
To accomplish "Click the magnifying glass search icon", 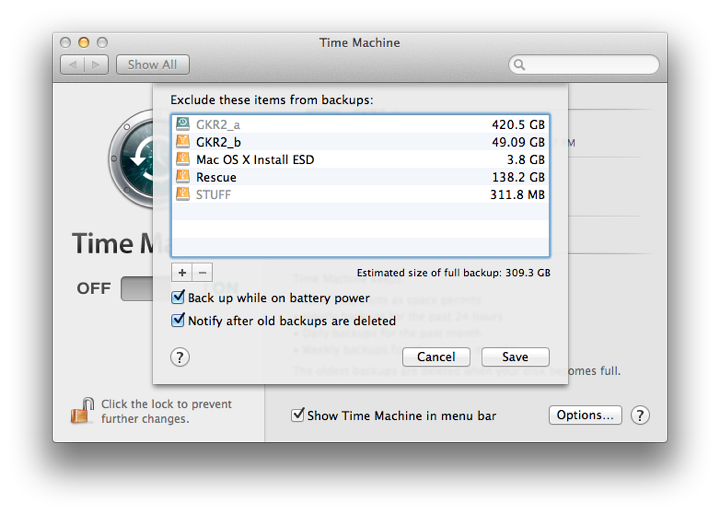I will click(519, 65).
